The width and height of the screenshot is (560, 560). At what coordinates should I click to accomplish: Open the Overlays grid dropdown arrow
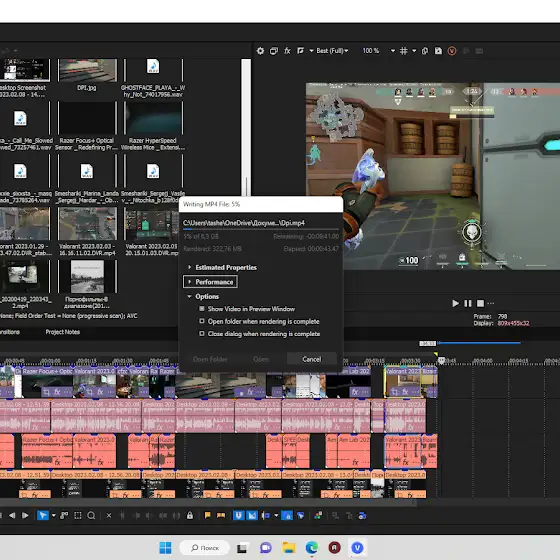[x=414, y=51]
